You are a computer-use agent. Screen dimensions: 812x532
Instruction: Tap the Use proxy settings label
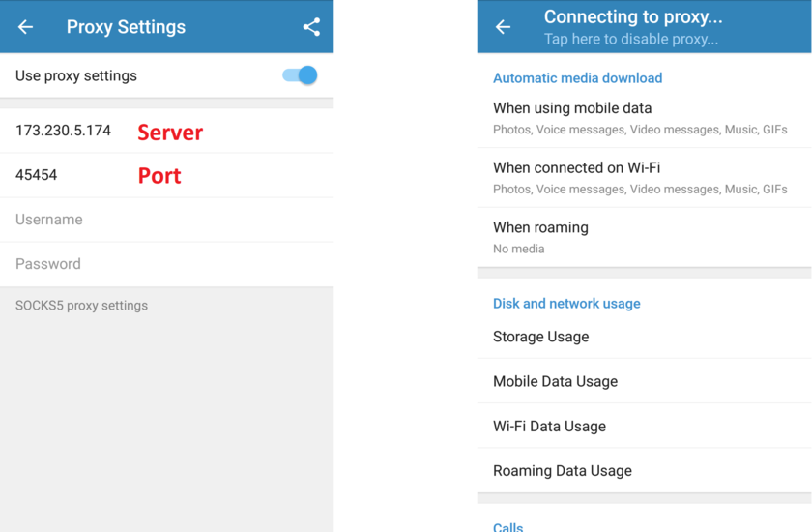76,75
